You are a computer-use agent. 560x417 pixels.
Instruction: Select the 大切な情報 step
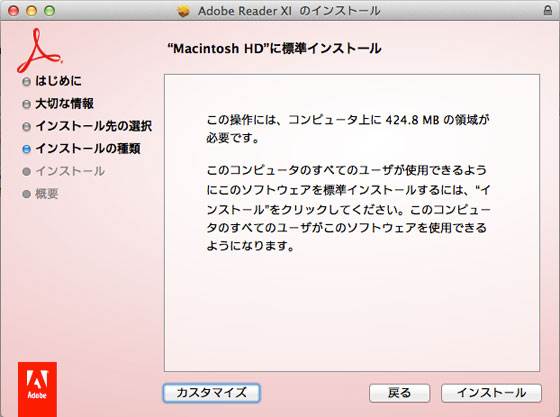point(64,104)
